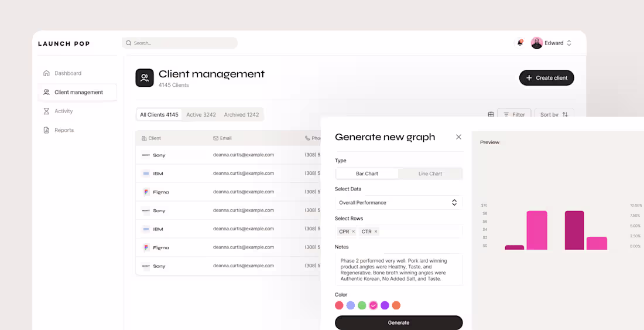644x330 pixels.
Task: Click the Figma logo in the third row
Action: 146,192
